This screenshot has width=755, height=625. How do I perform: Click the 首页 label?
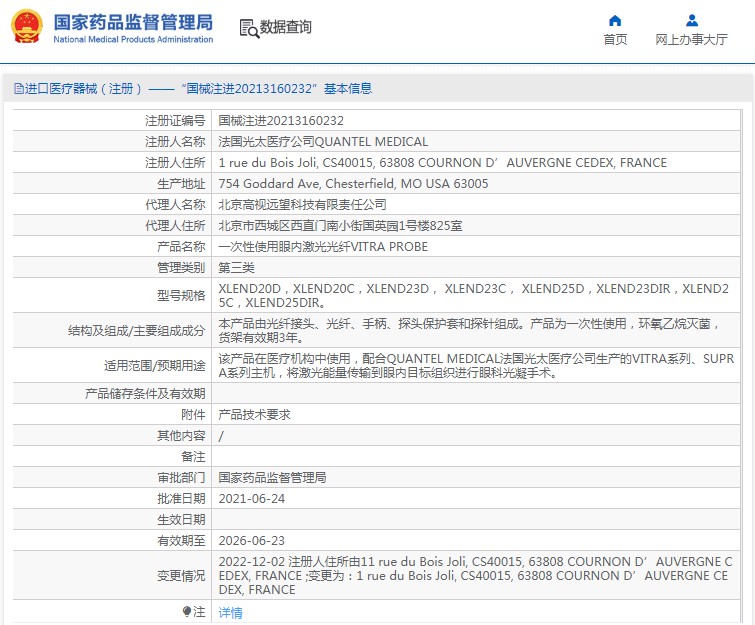615,39
